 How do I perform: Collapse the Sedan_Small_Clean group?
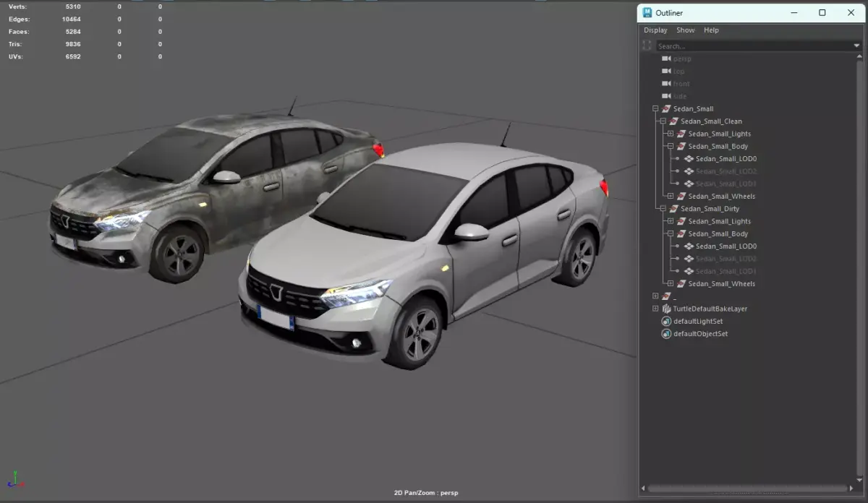[663, 121]
